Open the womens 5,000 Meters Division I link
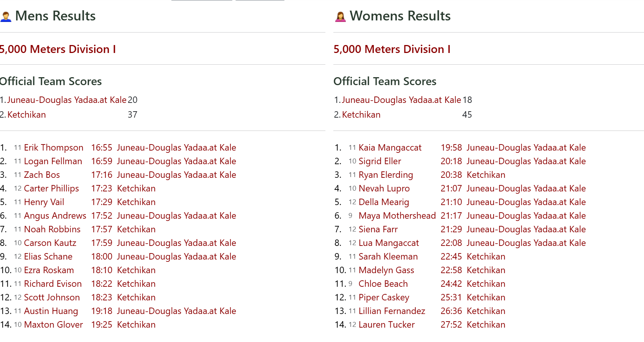Screen dimensions: 644x342 coord(392,49)
